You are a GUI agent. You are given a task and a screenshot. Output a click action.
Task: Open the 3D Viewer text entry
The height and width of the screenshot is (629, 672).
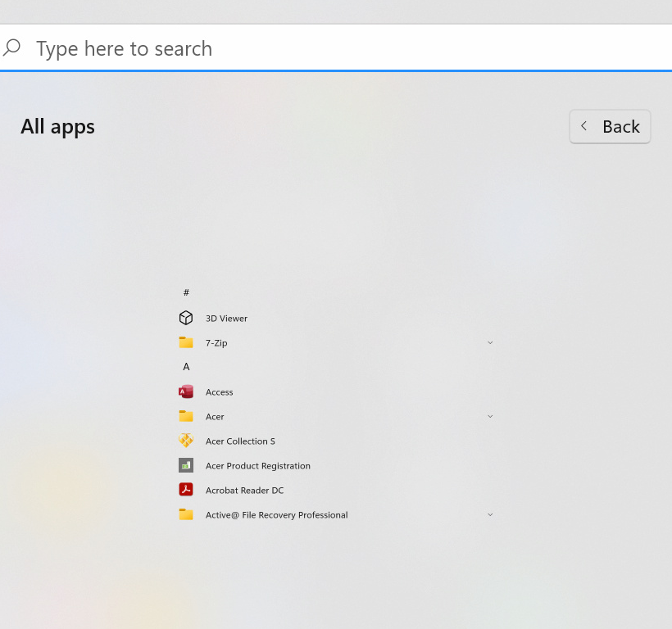point(226,318)
